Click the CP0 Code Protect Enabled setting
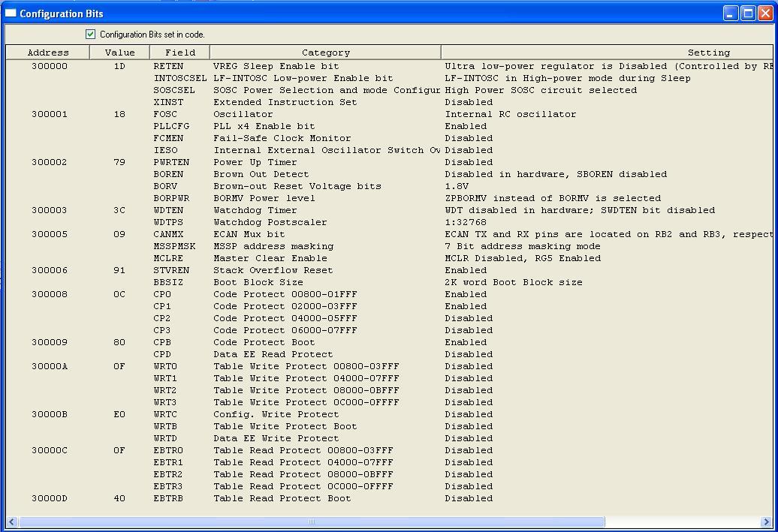 [466, 294]
